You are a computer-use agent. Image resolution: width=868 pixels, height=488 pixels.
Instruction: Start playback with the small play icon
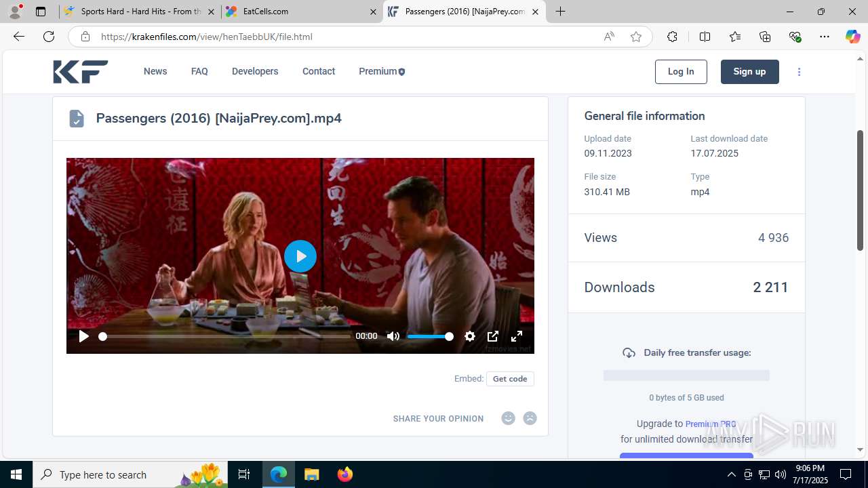click(x=84, y=336)
